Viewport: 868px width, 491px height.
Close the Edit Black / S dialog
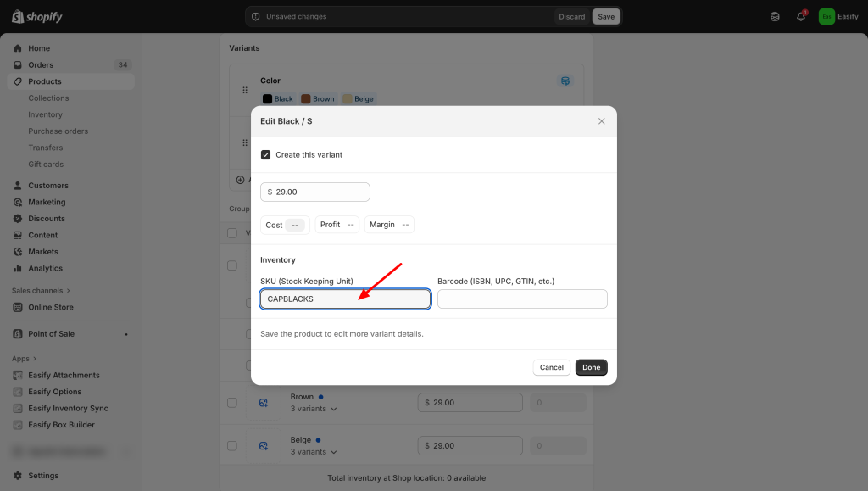point(602,121)
